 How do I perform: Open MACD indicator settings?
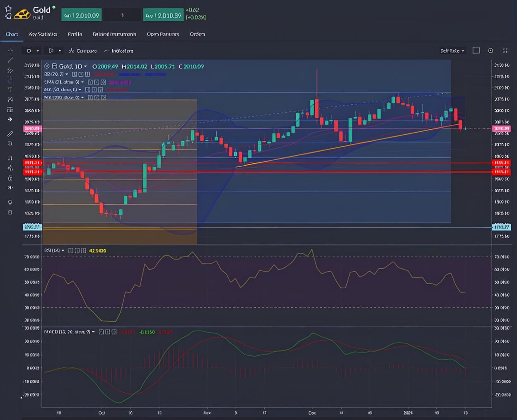point(108,332)
